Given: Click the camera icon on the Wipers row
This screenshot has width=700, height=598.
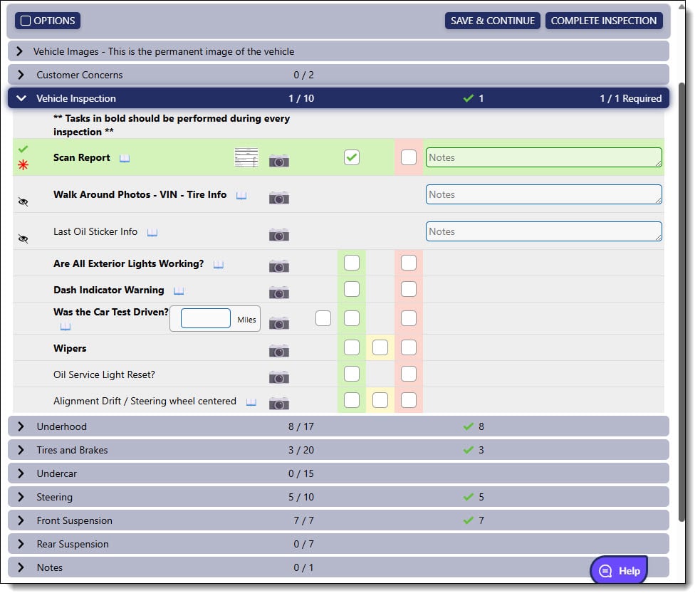Looking at the screenshot, I should pyautogui.click(x=278, y=350).
